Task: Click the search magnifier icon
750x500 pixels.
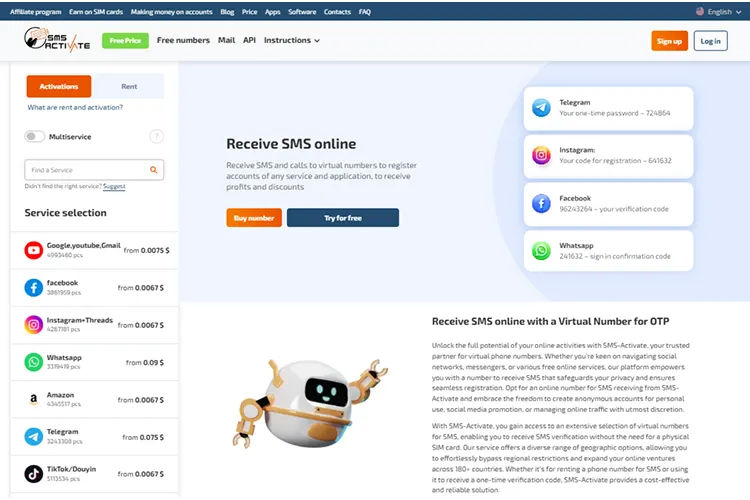Action: point(154,170)
